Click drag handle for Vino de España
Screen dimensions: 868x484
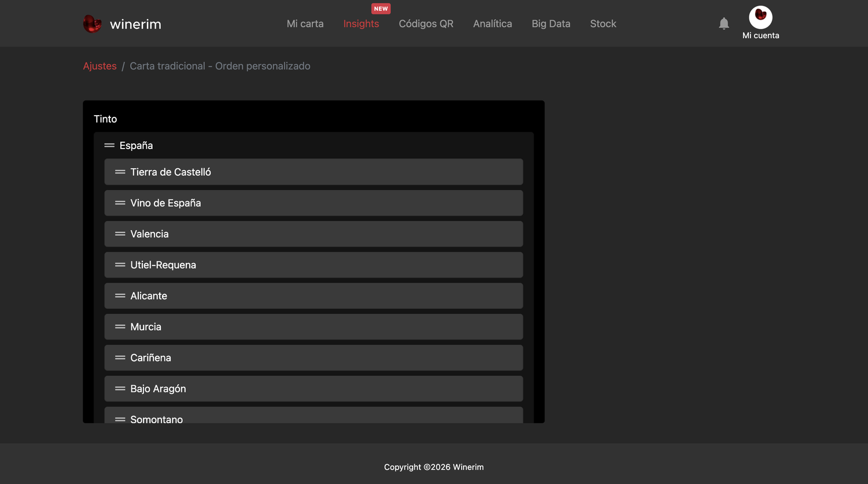point(120,203)
